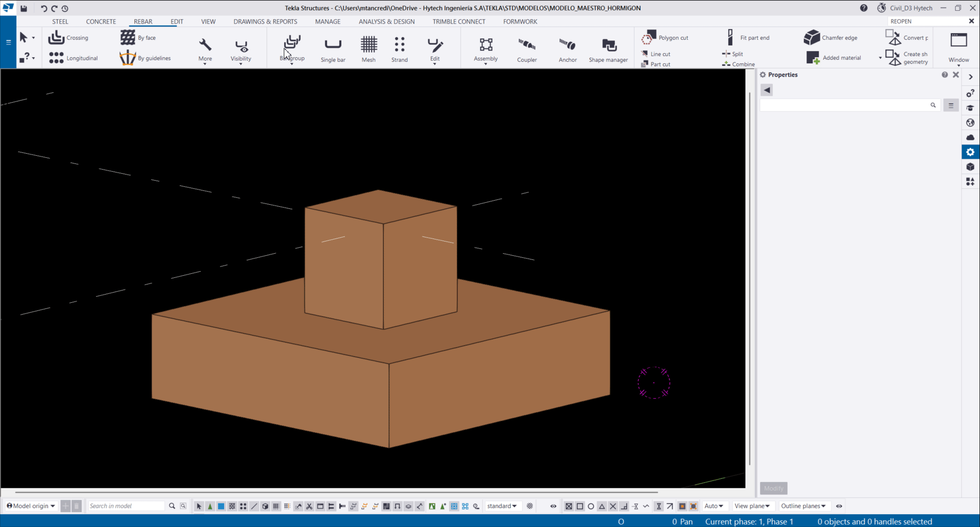Image resolution: width=980 pixels, height=527 pixels.
Task: Open the Model origin dropdown
Action: tap(31, 506)
